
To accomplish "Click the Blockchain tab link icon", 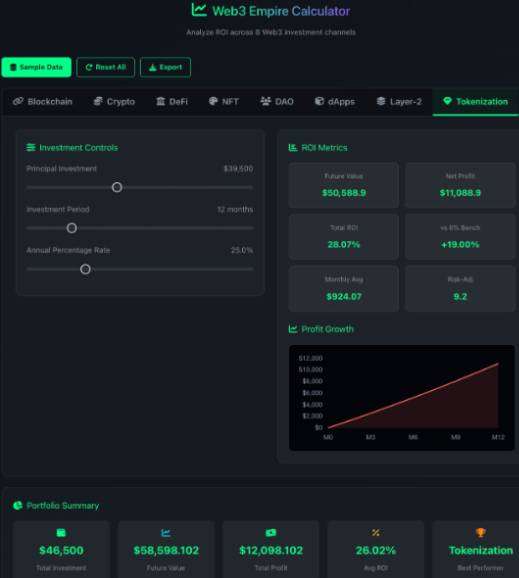I will [18, 101].
